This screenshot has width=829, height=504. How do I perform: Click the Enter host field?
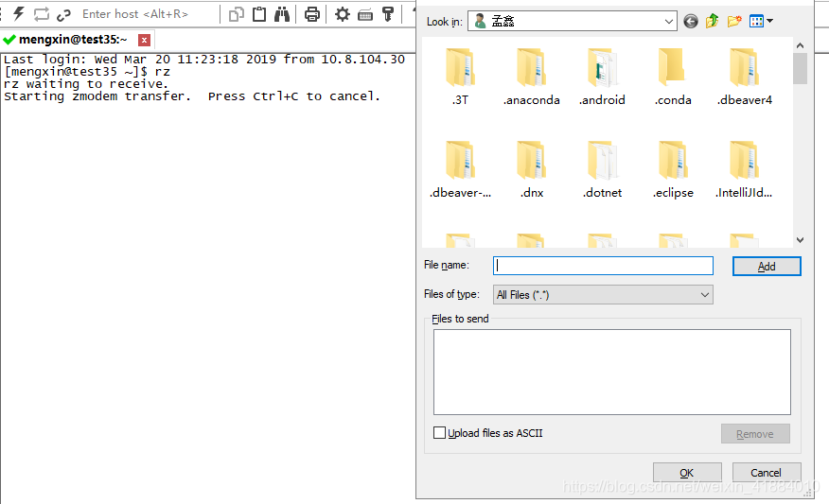(135, 14)
